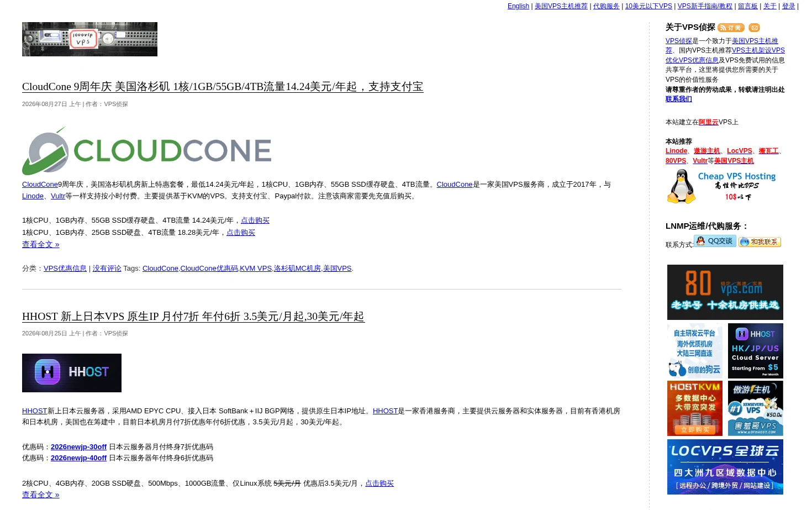The height and width of the screenshot is (510, 812).
Task: Click 搬瓦工 in sidebar recommendations
Action: [768, 151]
